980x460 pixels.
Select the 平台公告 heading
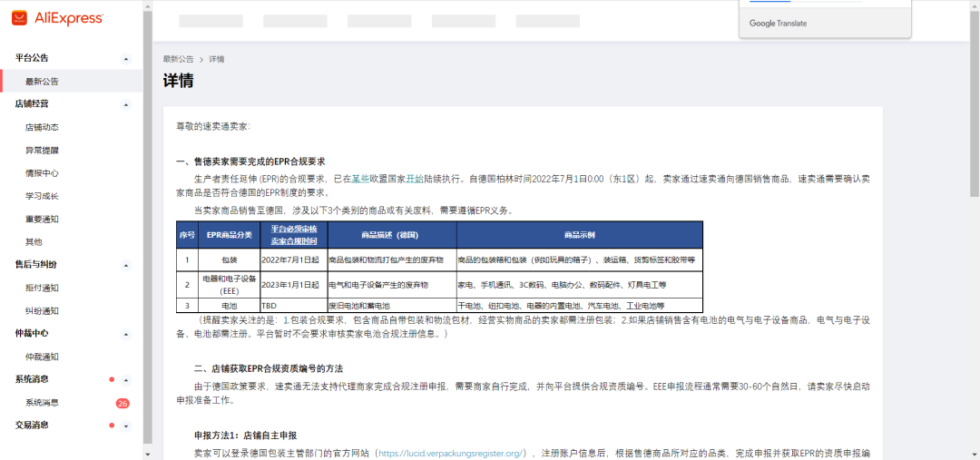click(32, 58)
